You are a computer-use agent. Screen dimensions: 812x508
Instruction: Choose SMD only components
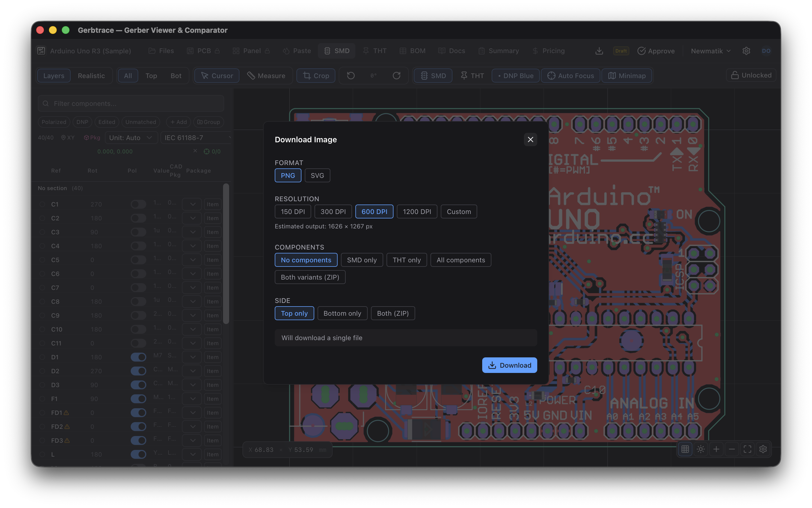tap(362, 260)
